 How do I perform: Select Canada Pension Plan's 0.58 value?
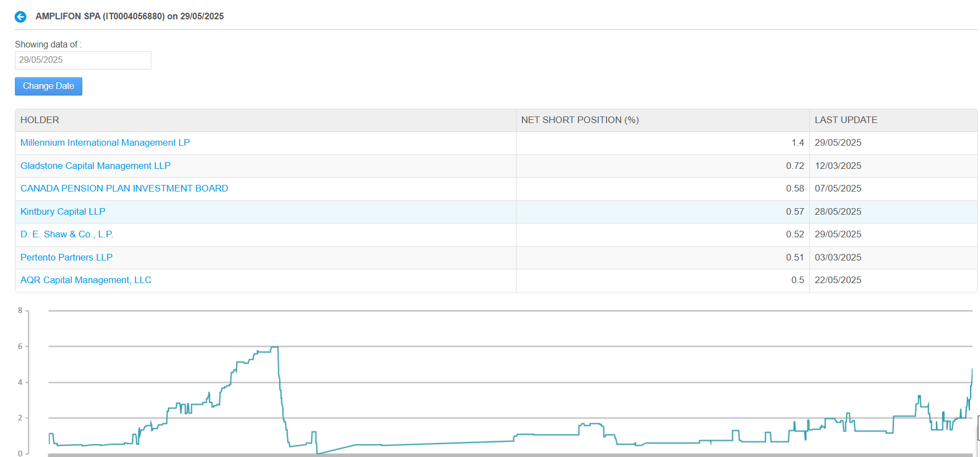point(795,188)
